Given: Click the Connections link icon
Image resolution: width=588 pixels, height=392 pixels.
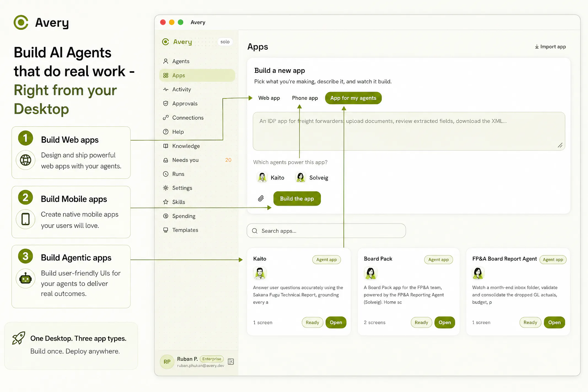Looking at the screenshot, I should pyautogui.click(x=166, y=117).
